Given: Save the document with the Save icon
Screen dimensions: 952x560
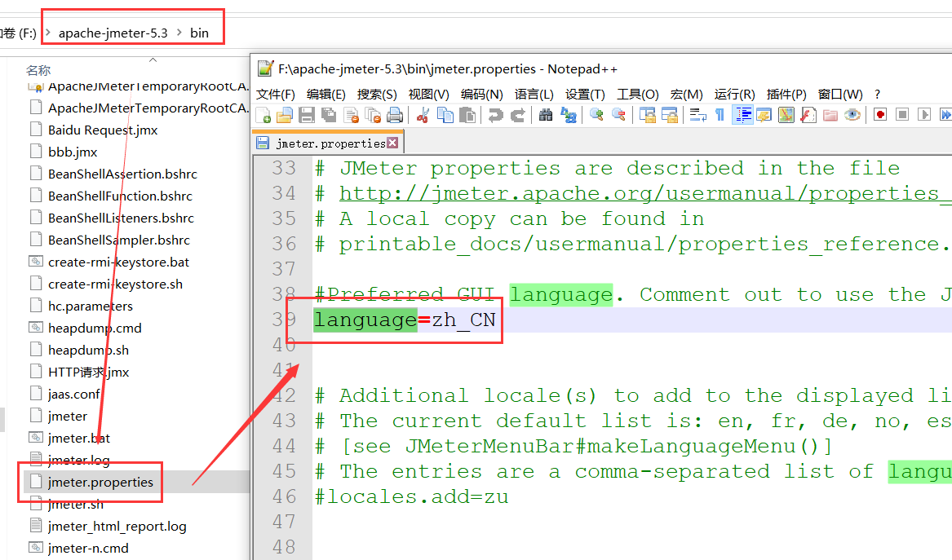Looking at the screenshot, I should coord(307,115).
